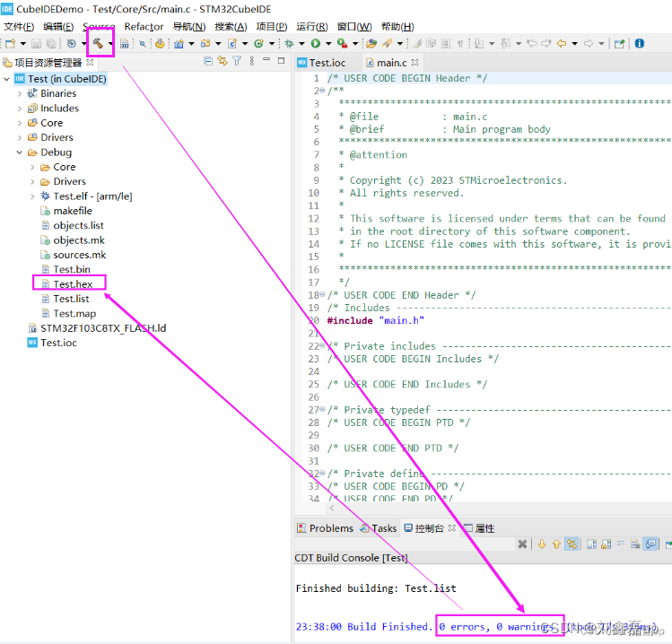The image size is (672, 644).
Task: Open the 项目(P) menu
Action: click(x=272, y=27)
